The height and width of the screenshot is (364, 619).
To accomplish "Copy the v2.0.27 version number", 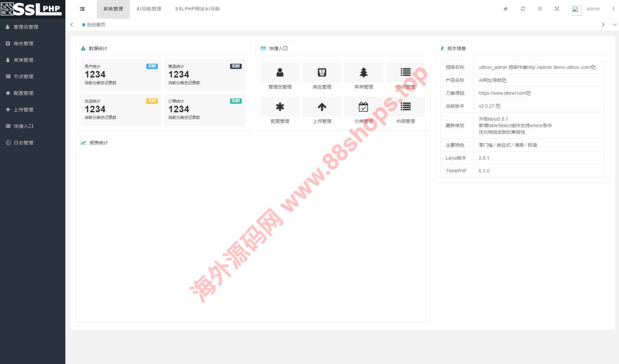I will [x=498, y=106].
